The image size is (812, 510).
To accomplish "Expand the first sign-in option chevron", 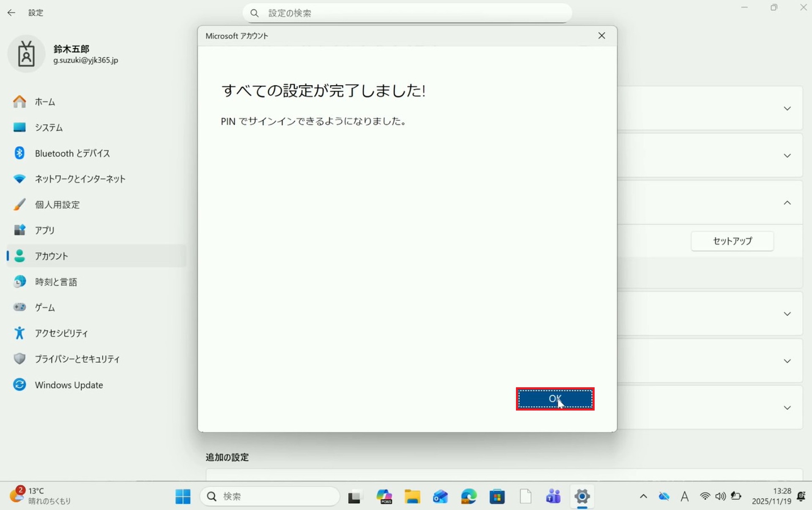I will click(x=787, y=108).
